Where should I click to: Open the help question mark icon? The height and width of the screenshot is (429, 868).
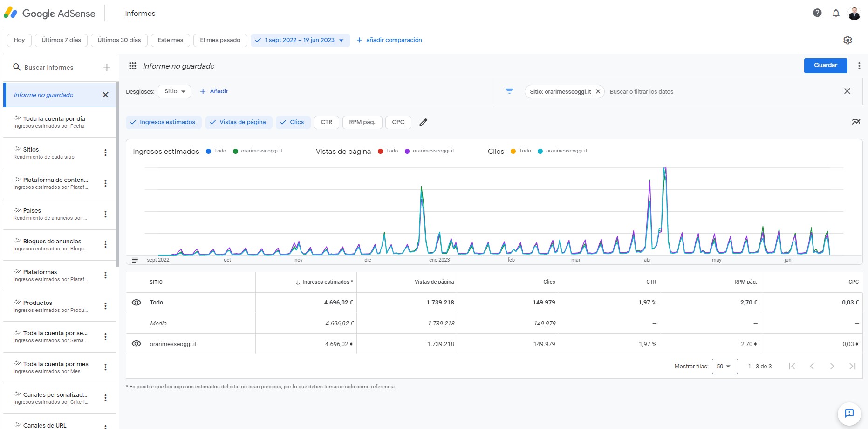coord(817,13)
